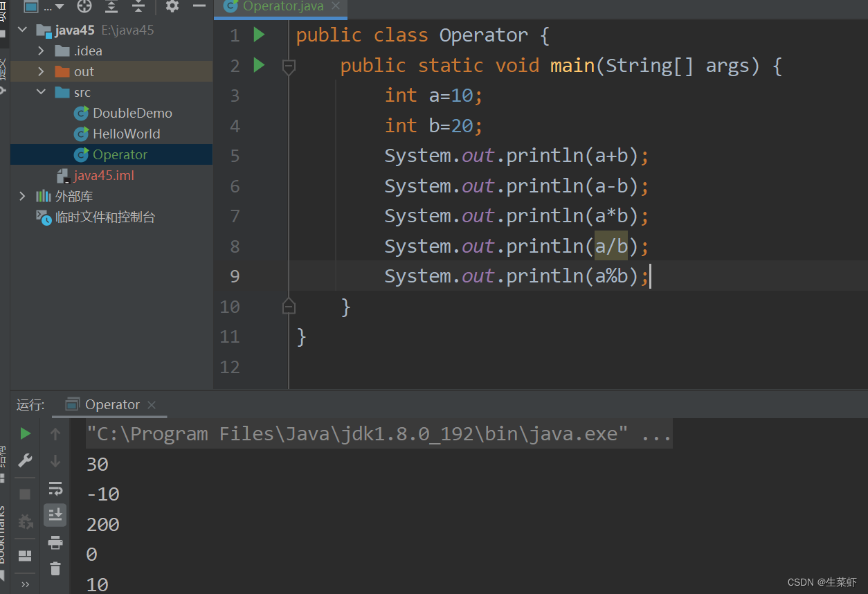The image size is (868, 594).
Task: Click fold end marker at line 10
Action: (x=289, y=306)
